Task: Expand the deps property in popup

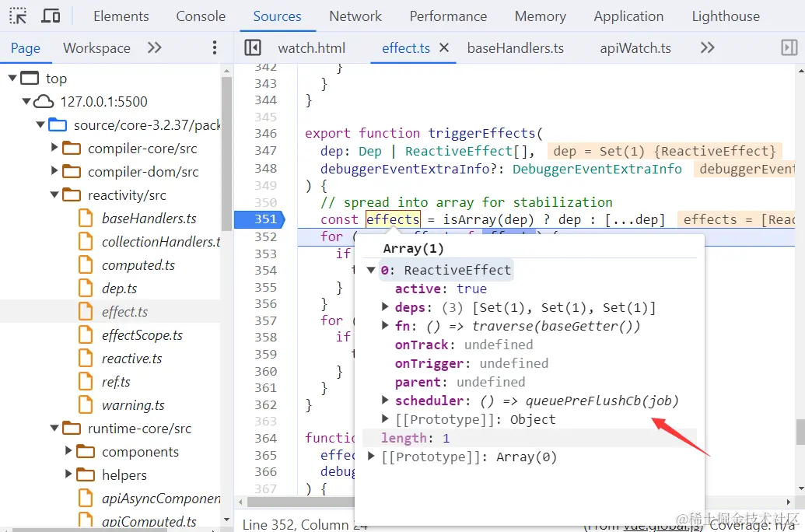Action: [x=385, y=307]
